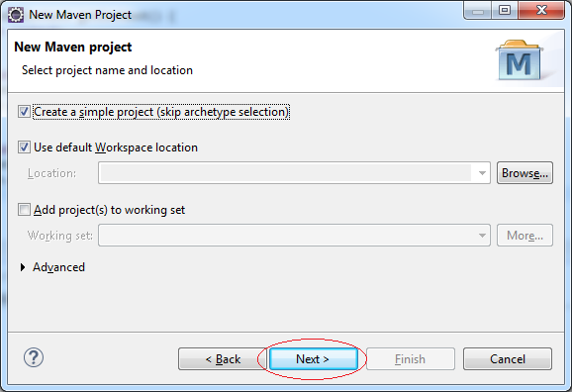Open the Location dropdown arrow

click(482, 173)
